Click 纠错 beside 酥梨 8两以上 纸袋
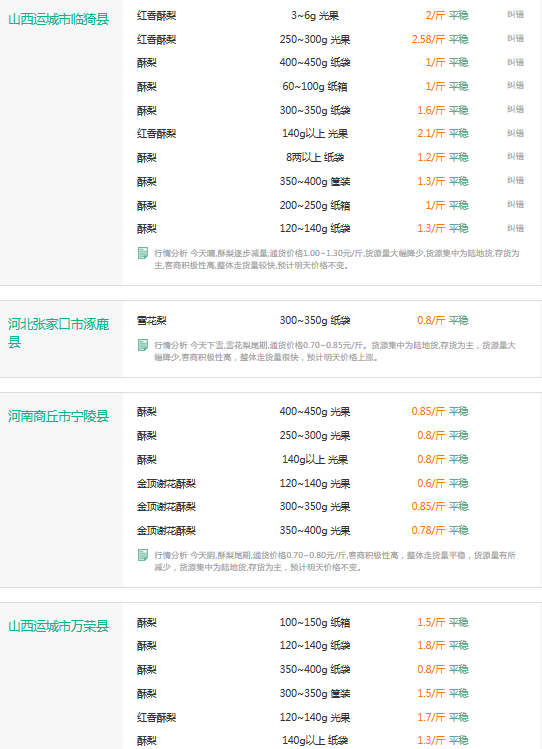The image size is (542, 749). coord(515,157)
